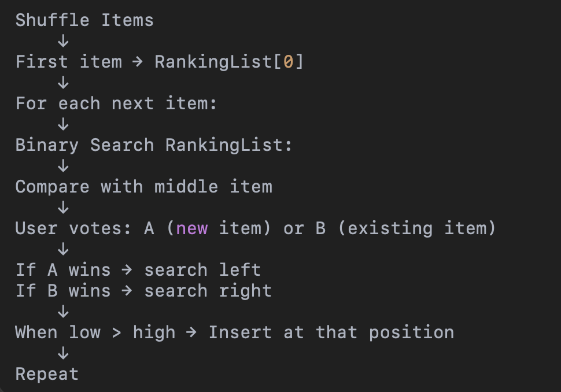The height and width of the screenshot is (392, 561).
Task: Select the word RankingList[0] on second line
Action: click(229, 61)
